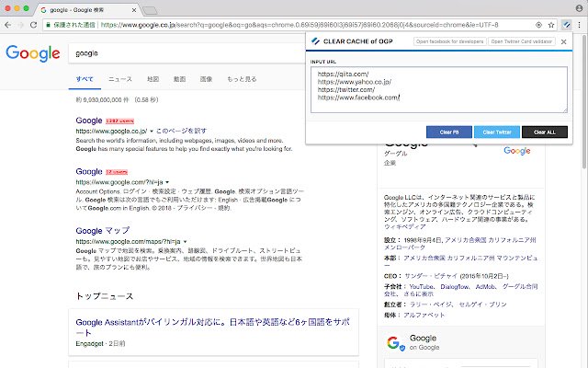The image size is (588, 368).
Task: Select the ニュース search tab
Action: coord(120,79)
